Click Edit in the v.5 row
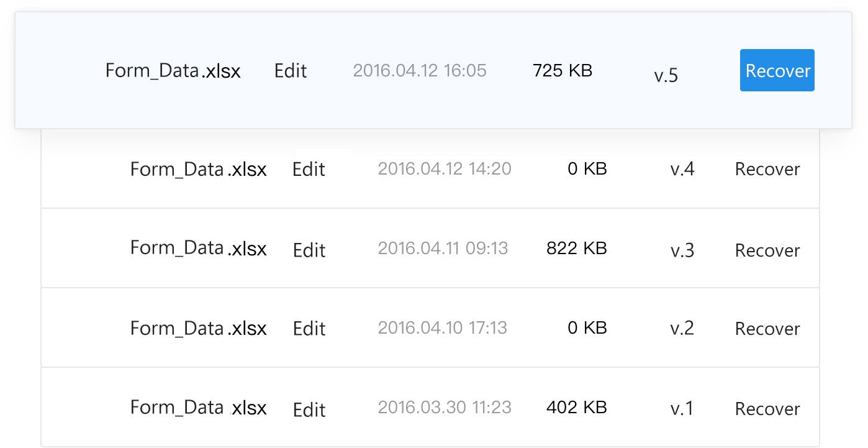Screen dimensions: 868x448 [291, 71]
